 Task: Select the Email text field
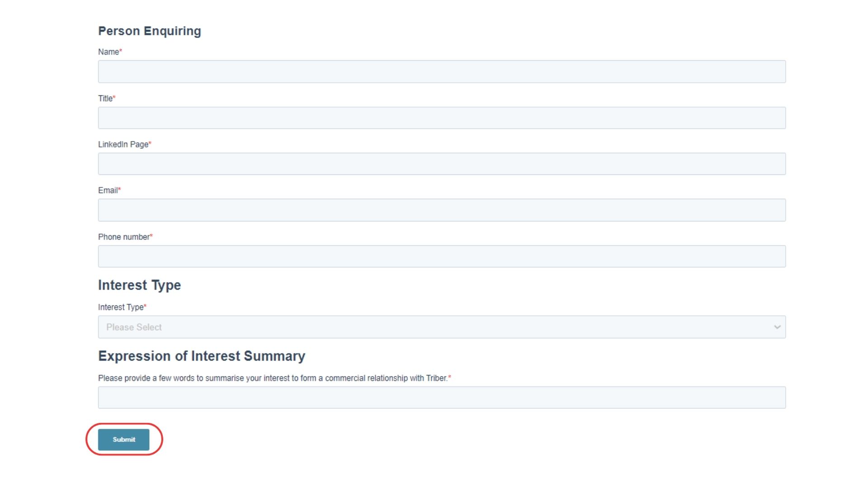point(442,210)
